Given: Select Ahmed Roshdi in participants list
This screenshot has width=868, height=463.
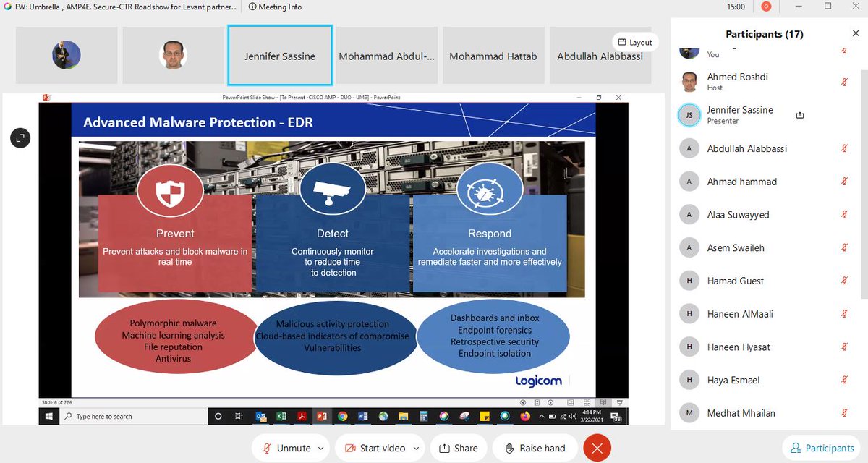Looking at the screenshot, I should (x=765, y=82).
